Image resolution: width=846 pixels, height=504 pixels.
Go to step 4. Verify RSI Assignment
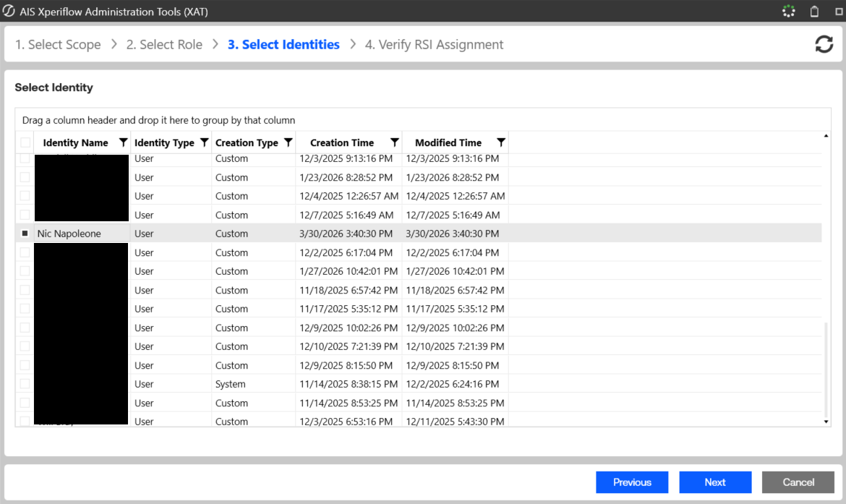[434, 44]
